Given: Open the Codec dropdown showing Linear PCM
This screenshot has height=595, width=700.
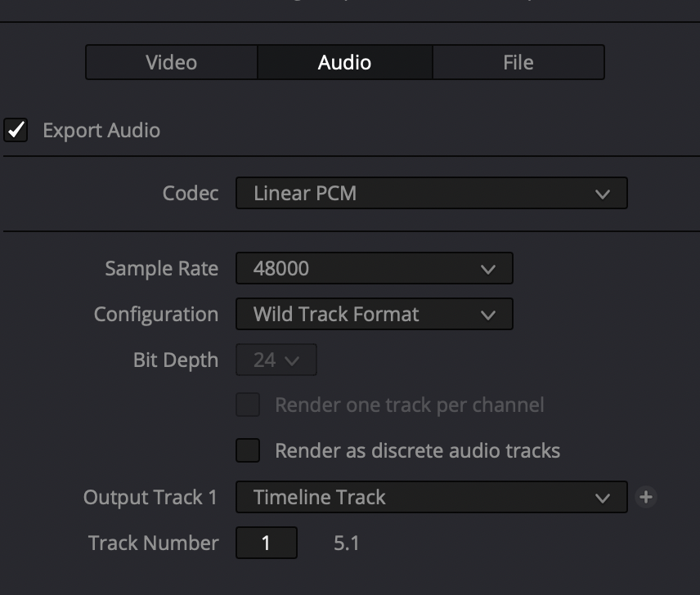Looking at the screenshot, I should pyautogui.click(x=431, y=193).
